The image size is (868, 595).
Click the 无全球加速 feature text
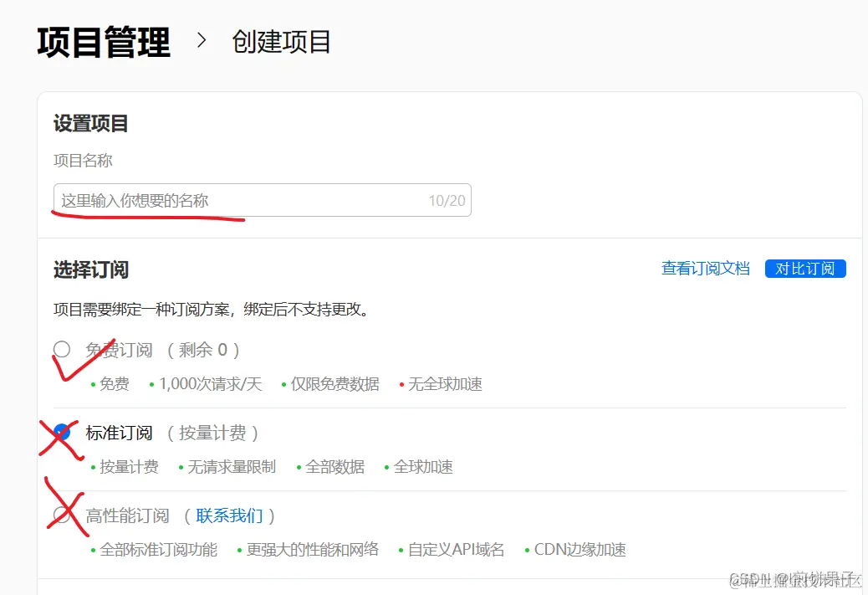[445, 384]
